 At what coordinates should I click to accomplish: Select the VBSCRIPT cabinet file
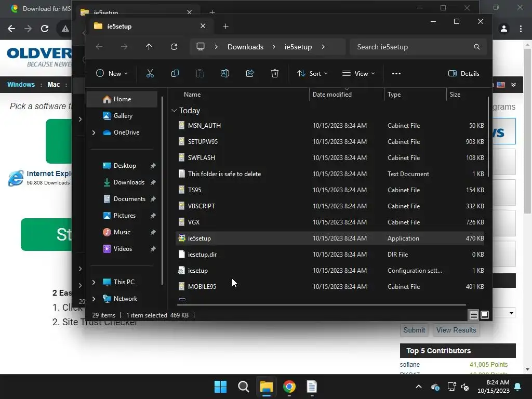point(330,206)
